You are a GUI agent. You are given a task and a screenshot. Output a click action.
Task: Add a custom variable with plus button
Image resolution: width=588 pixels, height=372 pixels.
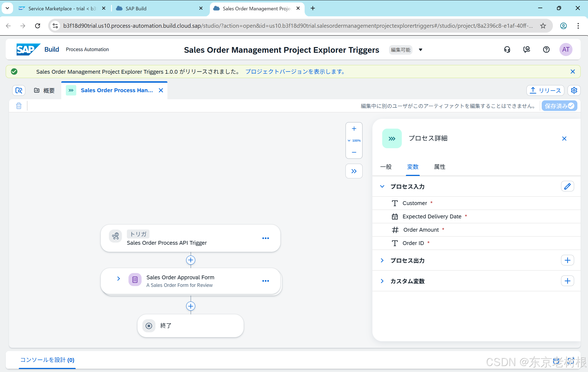(567, 281)
